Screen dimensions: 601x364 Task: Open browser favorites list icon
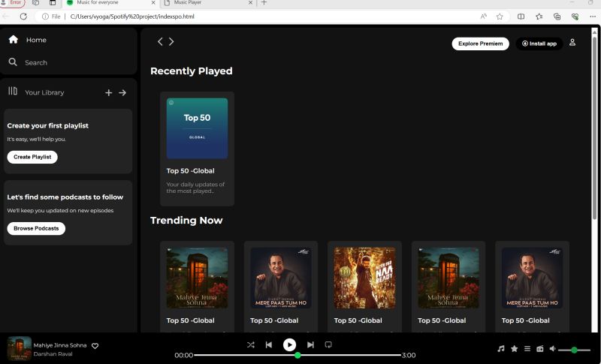click(539, 17)
